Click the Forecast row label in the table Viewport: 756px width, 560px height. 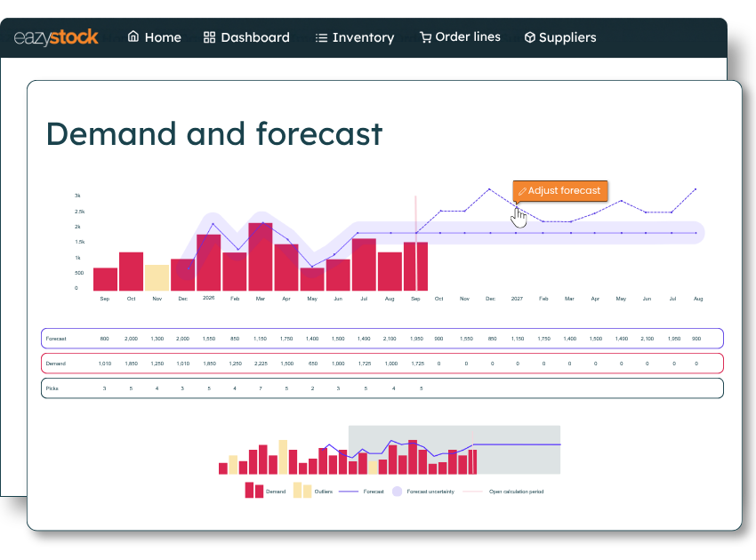coord(56,339)
